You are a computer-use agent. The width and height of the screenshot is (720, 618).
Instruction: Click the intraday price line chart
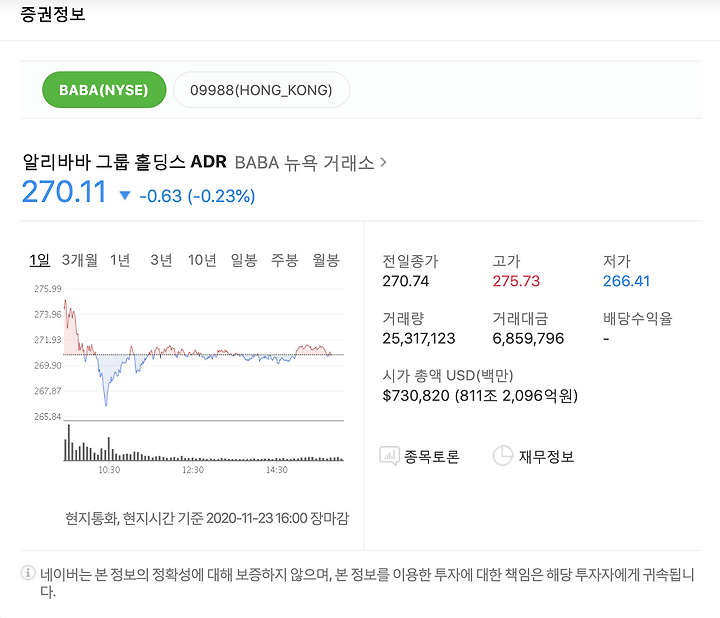coord(203,354)
